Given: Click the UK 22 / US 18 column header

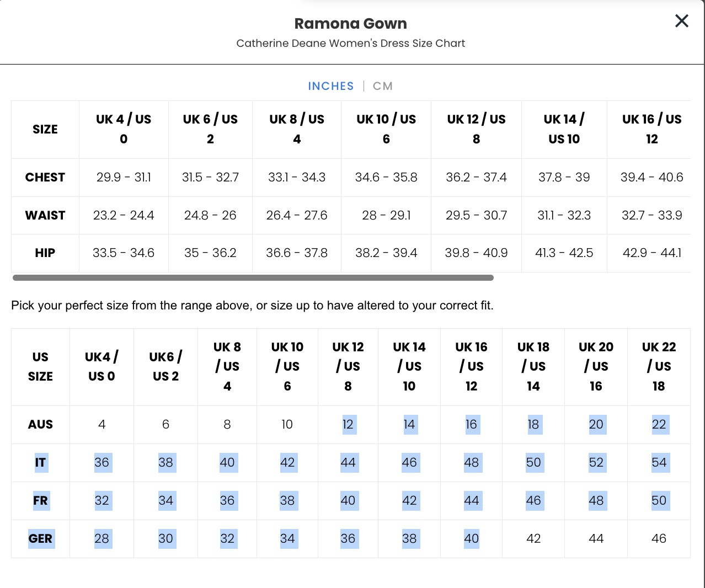Looking at the screenshot, I should tap(659, 366).
